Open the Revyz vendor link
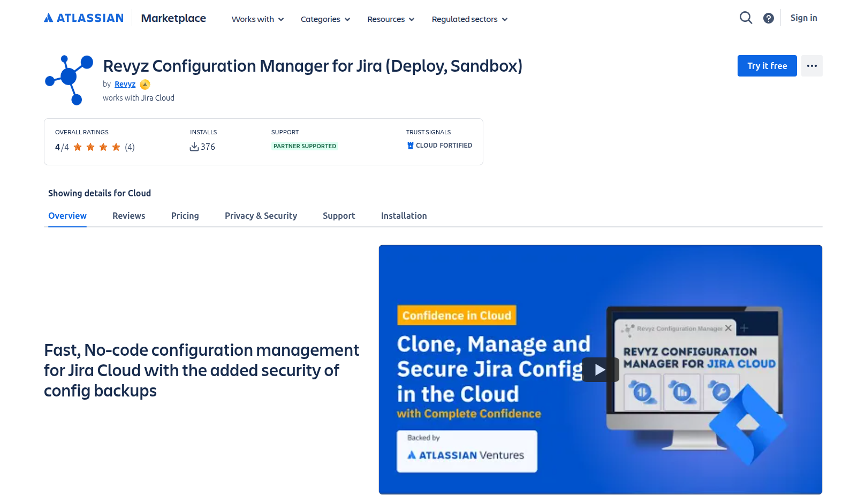Screen dimensions: 850x504 tap(125, 84)
